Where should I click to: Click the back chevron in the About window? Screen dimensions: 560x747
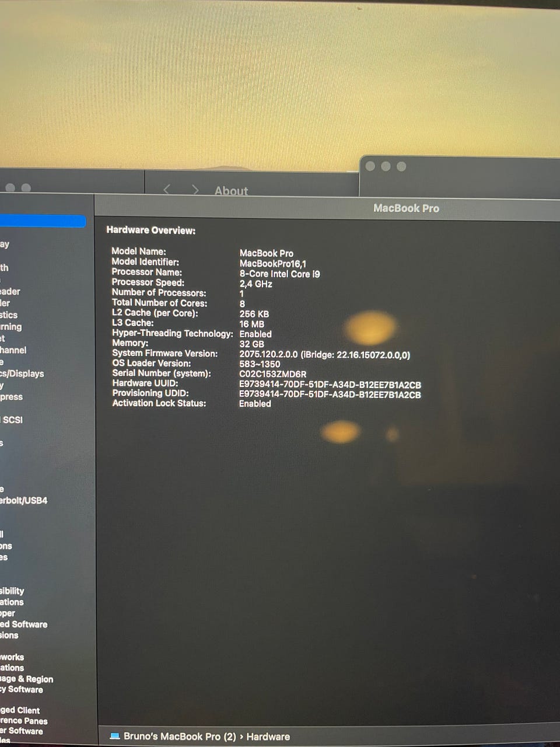tap(167, 189)
